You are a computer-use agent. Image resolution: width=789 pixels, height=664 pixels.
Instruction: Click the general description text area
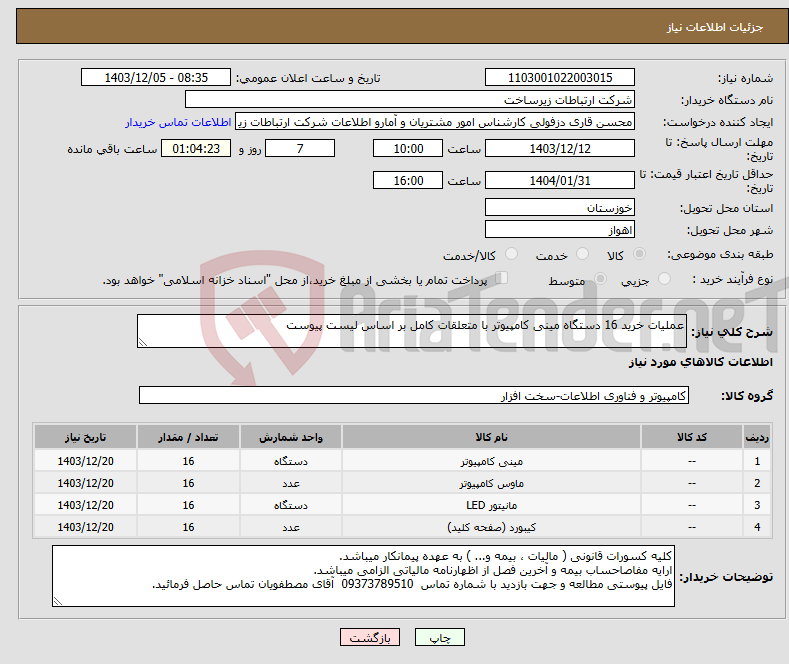click(412, 331)
